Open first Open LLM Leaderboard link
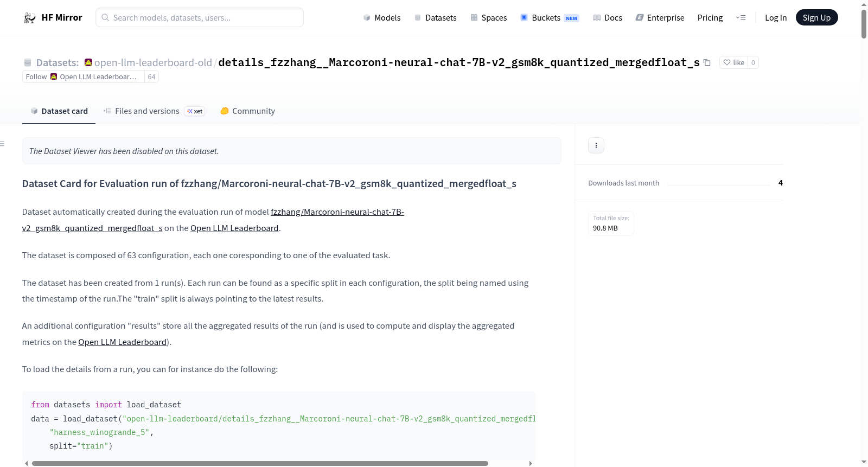Screen dimensions: 868x467 (x=234, y=228)
